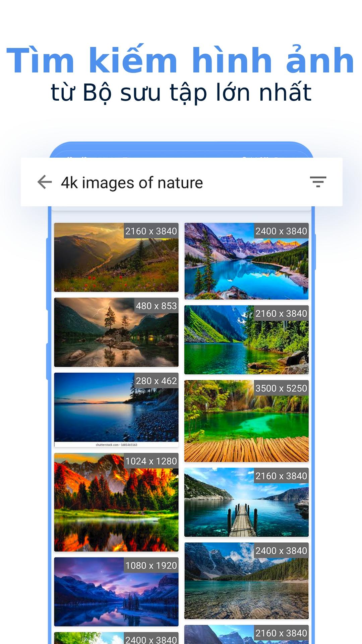Click the 'từ Bộ sưu tập lớn nhất' subtitle
Screen dimensions: 362x644
181,93
